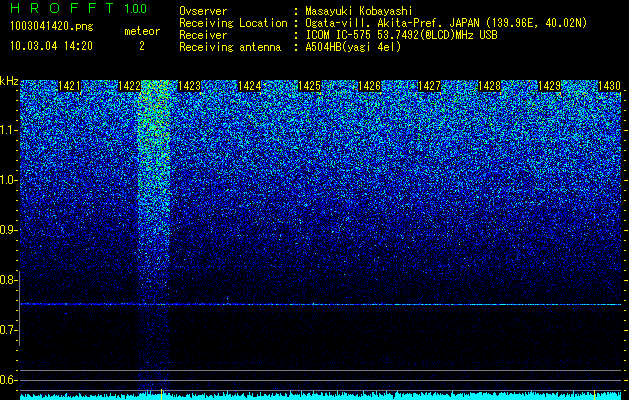Click the meteor count value 2

pyautogui.click(x=142, y=46)
